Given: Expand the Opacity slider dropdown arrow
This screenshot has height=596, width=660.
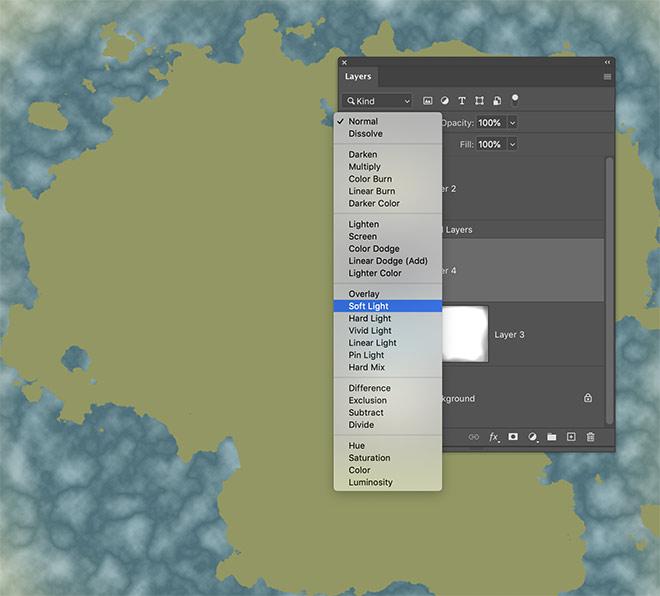Looking at the screenshot, I should point(513,122).
